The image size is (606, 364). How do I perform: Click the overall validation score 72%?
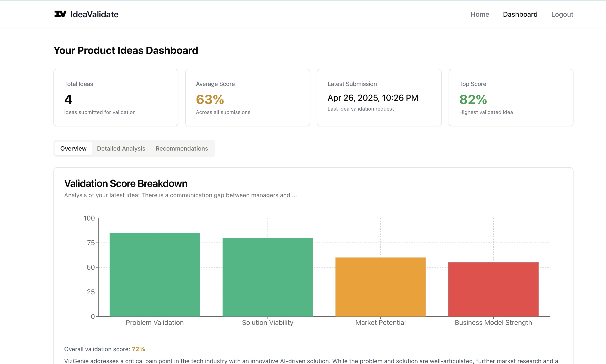pyautogui.click(x=138, y=349)
